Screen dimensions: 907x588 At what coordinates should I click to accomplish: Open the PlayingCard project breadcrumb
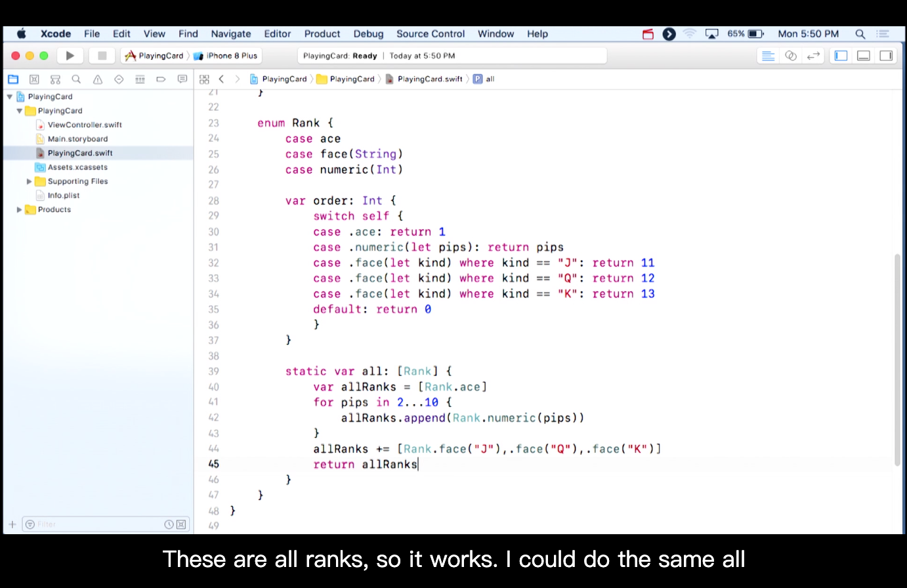click(x=278, y=79)
